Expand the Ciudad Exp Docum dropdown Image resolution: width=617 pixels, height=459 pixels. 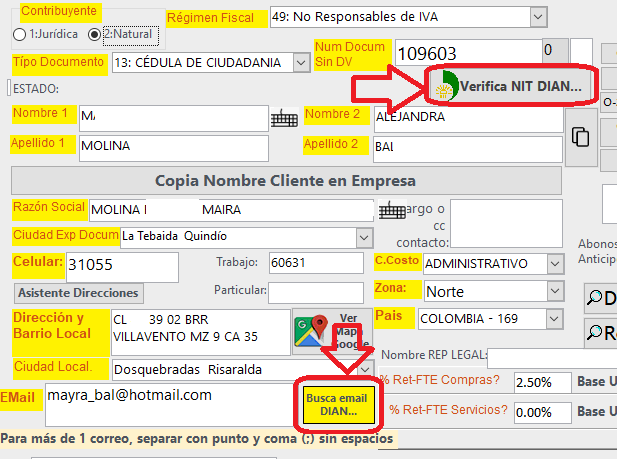[363, 237]
